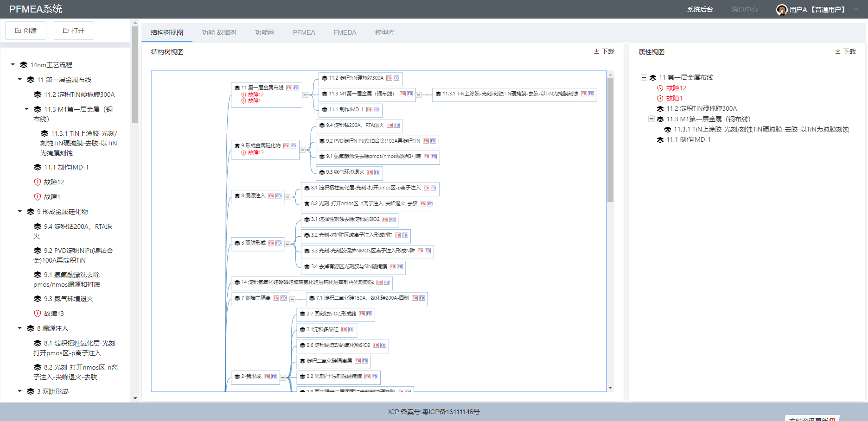Image resolution: width=868 pixels, height=421 pixels.
Task: Click FD icon on node 11.1 制作IMD-1
Action: click(x=377, y=110)
